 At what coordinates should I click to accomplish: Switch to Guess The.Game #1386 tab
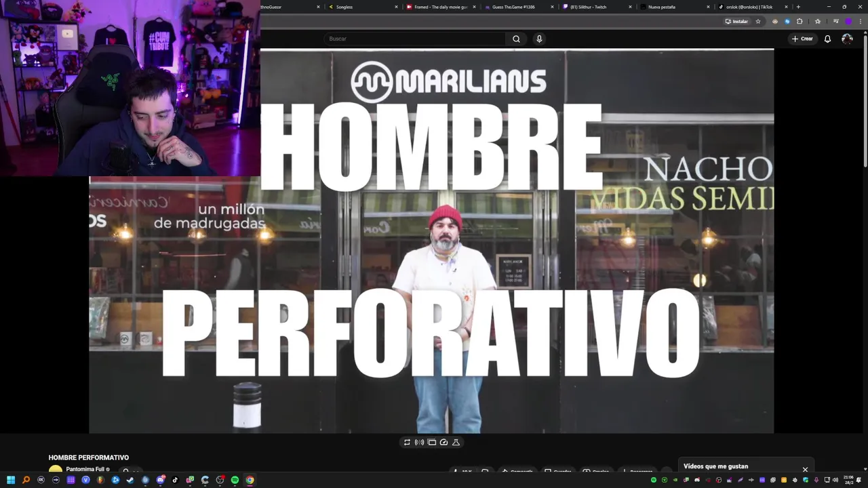pyautogui.click(x=517, y=7)
